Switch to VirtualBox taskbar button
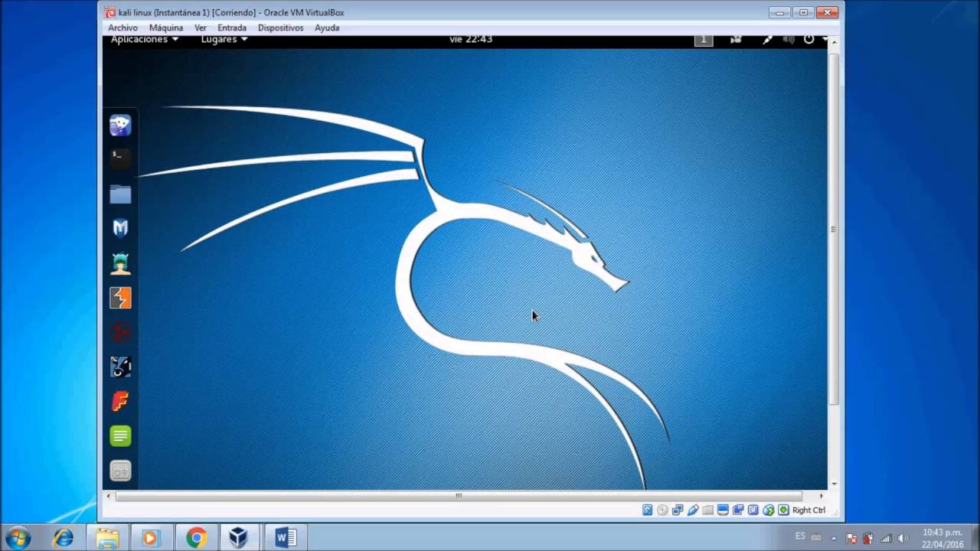980x551 pixels. 240,538
